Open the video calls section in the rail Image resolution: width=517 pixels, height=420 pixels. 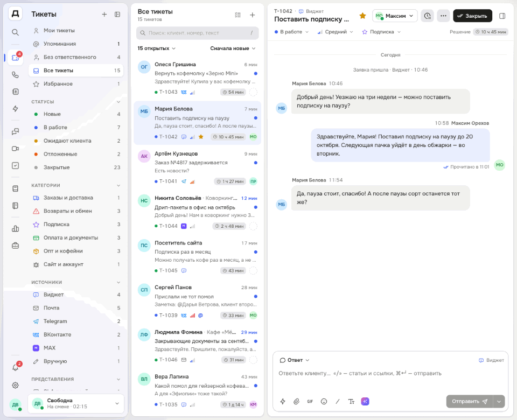(15, 149)
